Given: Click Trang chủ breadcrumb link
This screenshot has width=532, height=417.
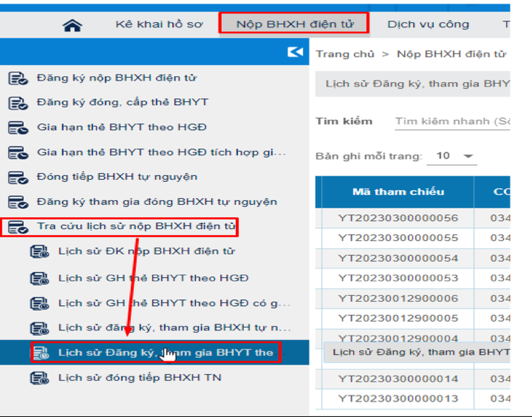Looking at the screenshot, I should point(345,54).
